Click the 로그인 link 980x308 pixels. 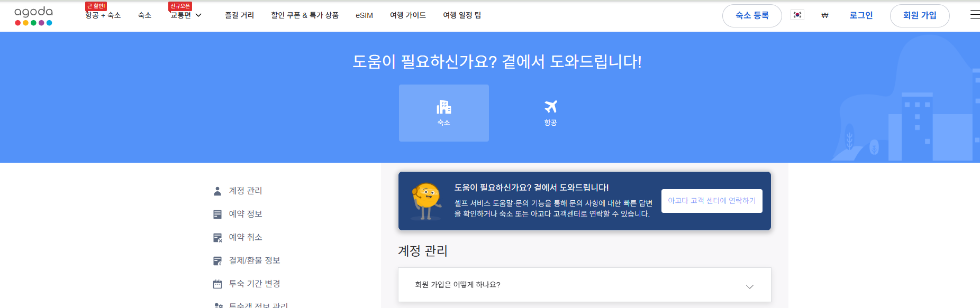click(x=861, y=15)
